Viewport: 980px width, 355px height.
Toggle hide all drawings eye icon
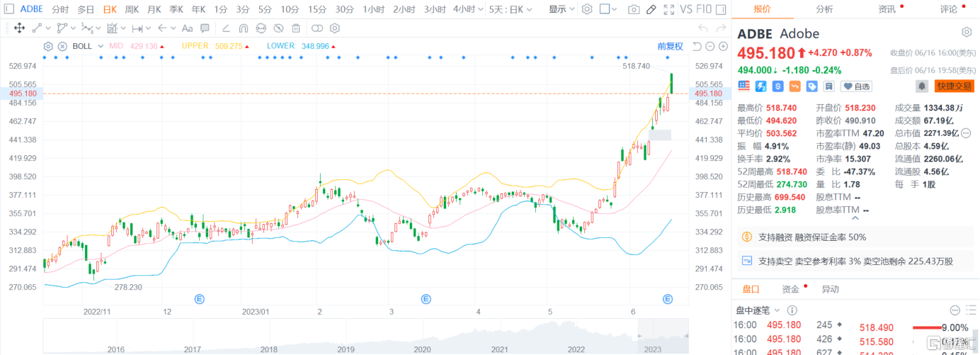(278, 28)
